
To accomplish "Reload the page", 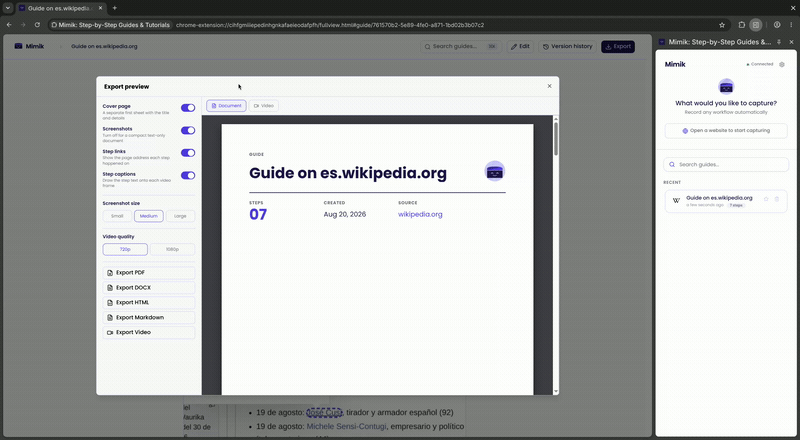I will point(37,25).
